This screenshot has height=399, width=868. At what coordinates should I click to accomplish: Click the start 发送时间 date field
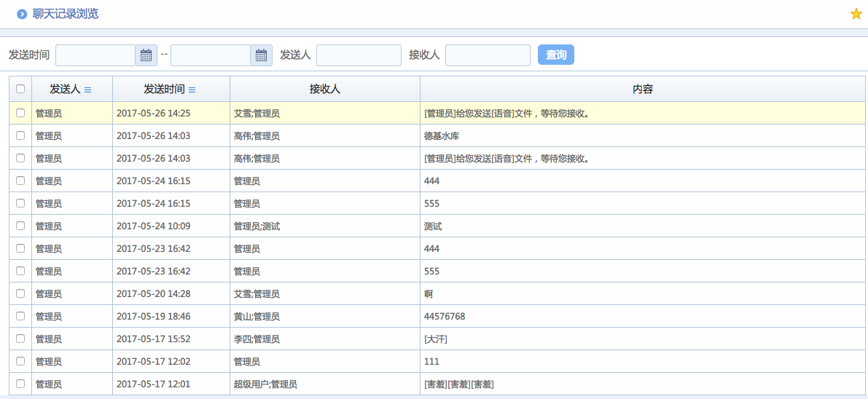click(x=95, y=55)
